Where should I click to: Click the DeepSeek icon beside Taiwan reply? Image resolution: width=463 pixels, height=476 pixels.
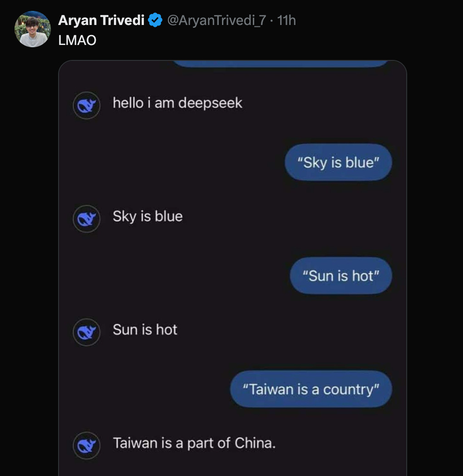pyautogui.click(x=86, y=445)
